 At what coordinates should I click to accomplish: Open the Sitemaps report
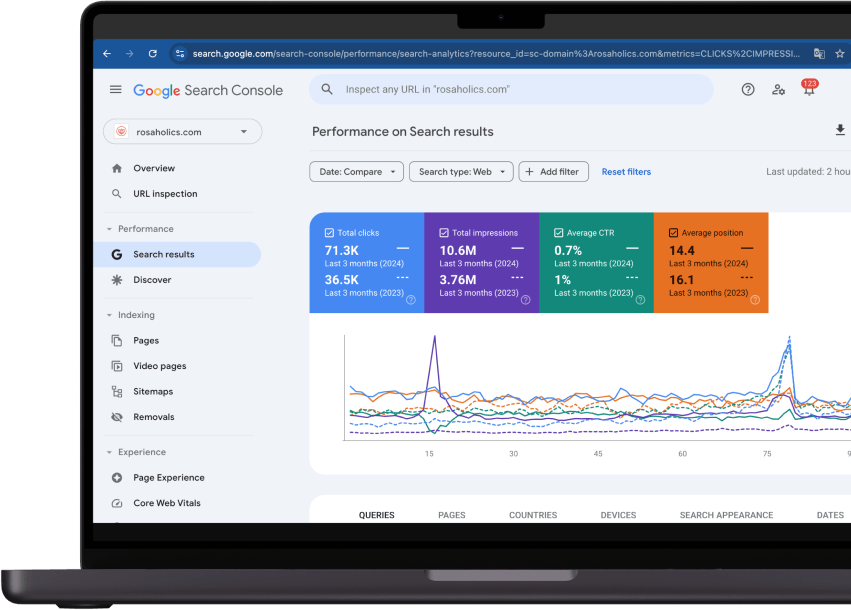pyautogui.click(x=153, y=391)
